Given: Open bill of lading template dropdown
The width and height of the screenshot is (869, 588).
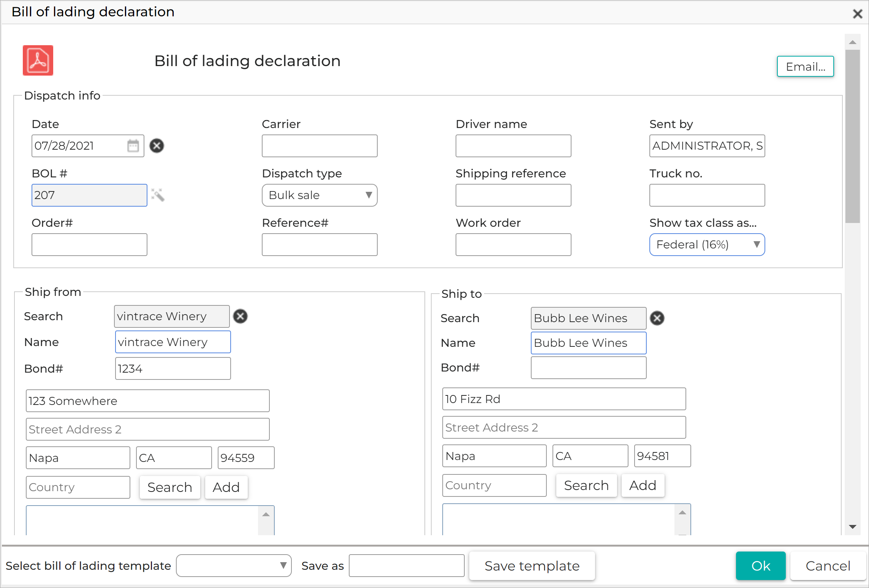Looking at the screenshot, I should coord(234,566).
